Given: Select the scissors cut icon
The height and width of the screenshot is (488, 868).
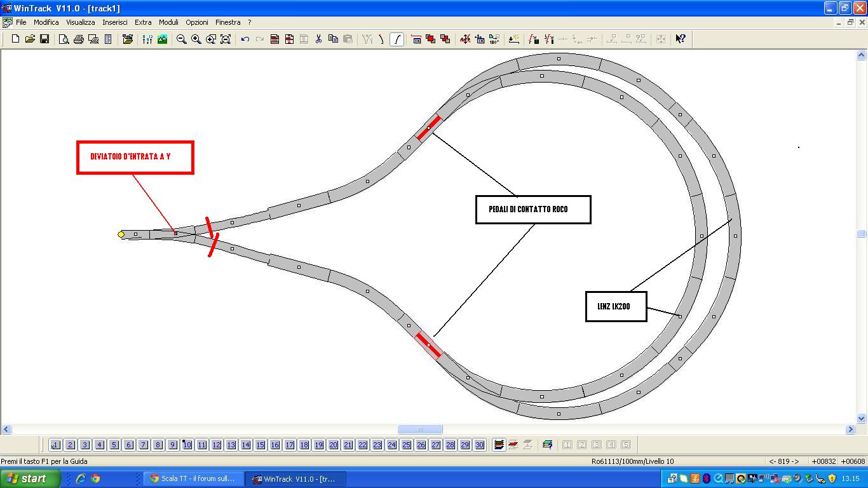Looking at the screenshot, I should (318, 39).
